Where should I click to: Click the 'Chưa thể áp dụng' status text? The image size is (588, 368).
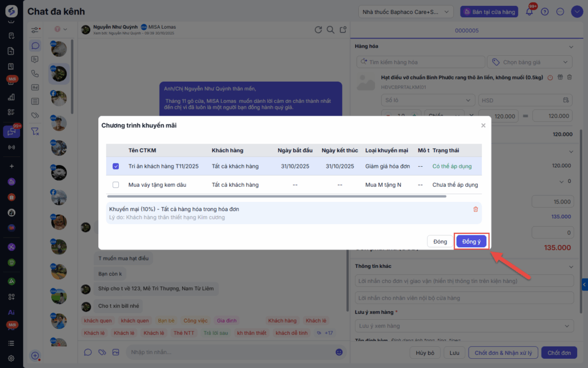pos(455,185)
